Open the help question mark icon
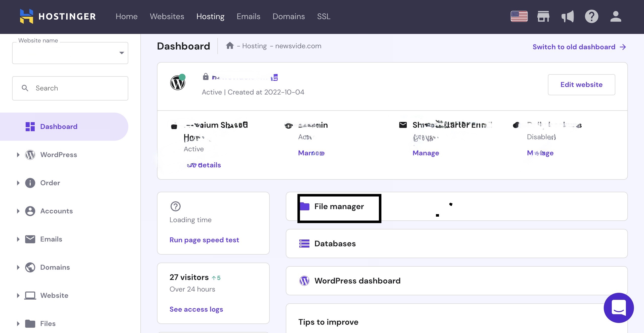 [591, 17]
